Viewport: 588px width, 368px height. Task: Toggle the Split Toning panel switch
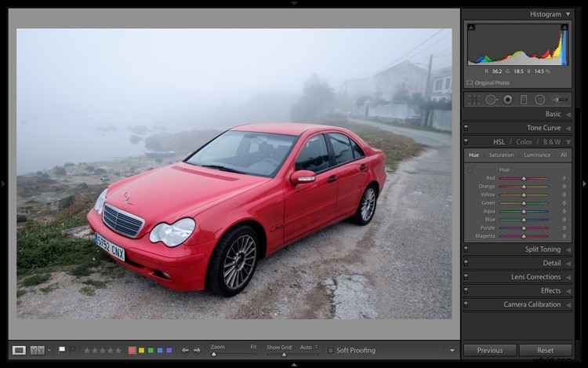click(x=466, y=250)
